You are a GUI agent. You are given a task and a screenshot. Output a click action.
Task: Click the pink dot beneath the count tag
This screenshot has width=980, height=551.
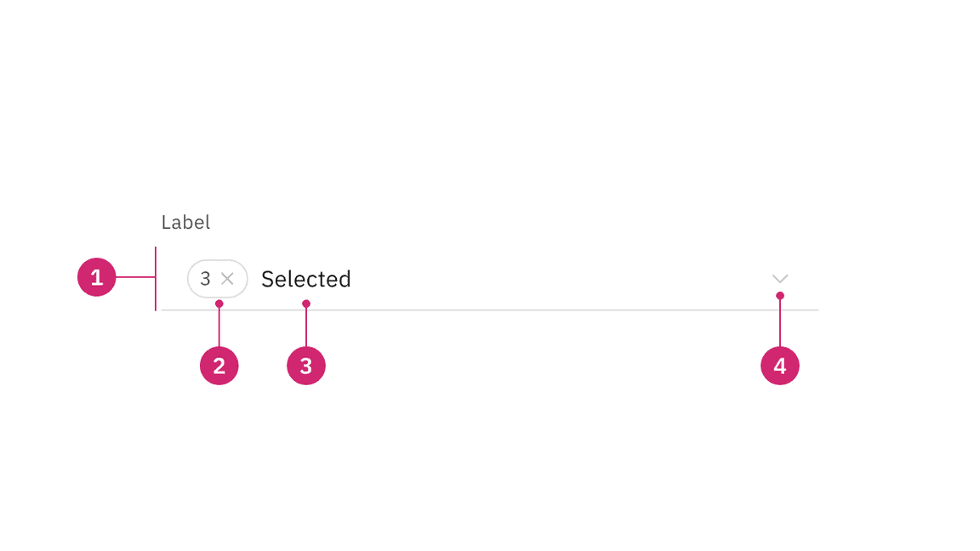[x=219, y=304]
